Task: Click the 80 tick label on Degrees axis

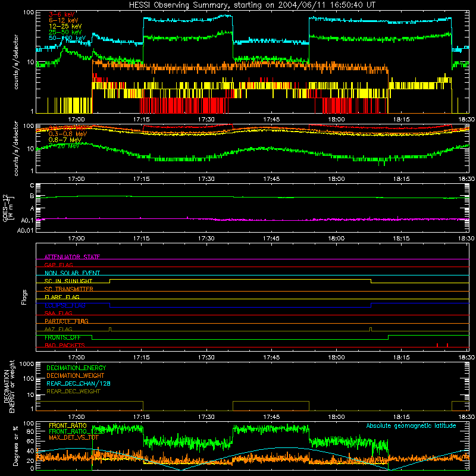Action: (30, 432)
